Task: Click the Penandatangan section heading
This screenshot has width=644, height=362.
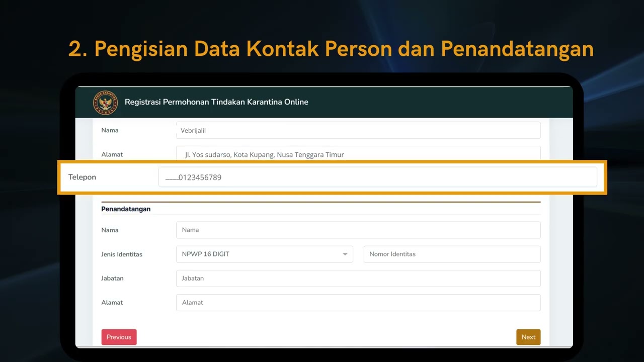Action: click(x=126, y=209)
